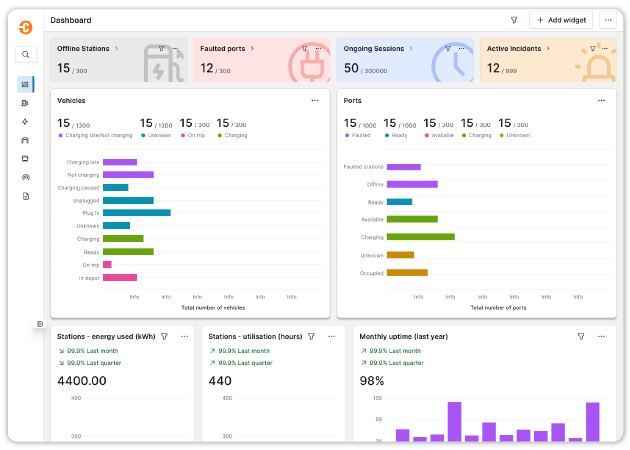Toggle the Ready legend item in Ports
This screenshot has height=450, width=630.
tap(394, 135)
